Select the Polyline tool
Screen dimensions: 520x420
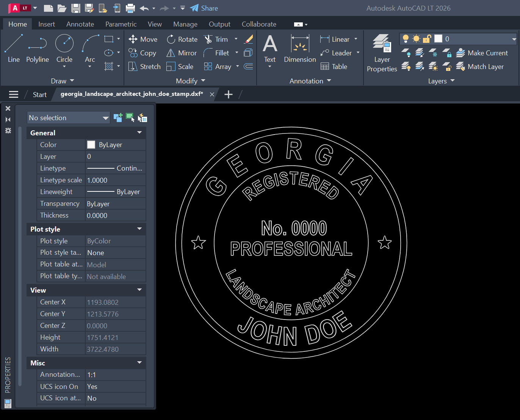pos(38,49)
